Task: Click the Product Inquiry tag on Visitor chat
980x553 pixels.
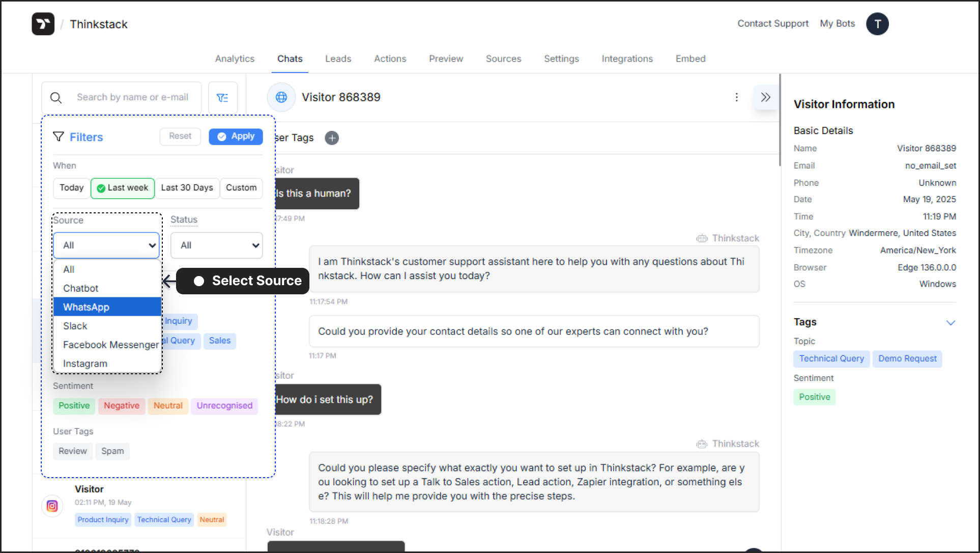Action: 103,520
